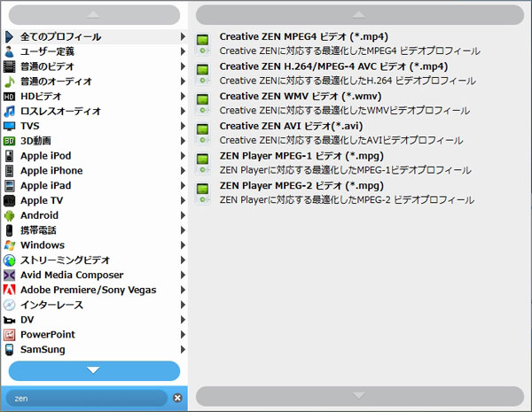
Task: Expand the SamSung submenu arrow
Action: click(183, 350)
